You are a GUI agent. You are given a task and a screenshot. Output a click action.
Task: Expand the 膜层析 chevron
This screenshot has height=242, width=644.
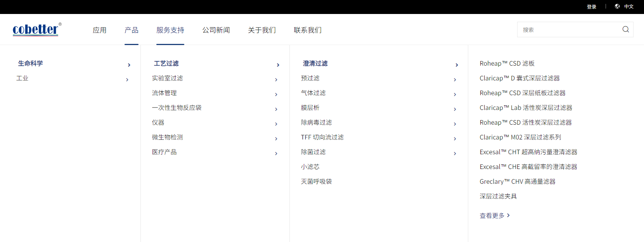(x=455, y=109)
